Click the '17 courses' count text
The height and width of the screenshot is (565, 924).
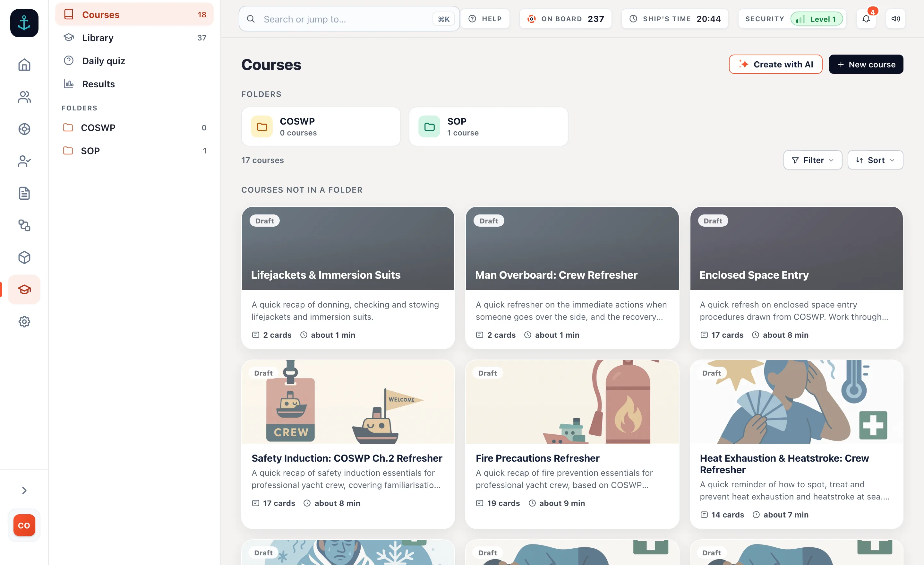click(x=262, y=160)
